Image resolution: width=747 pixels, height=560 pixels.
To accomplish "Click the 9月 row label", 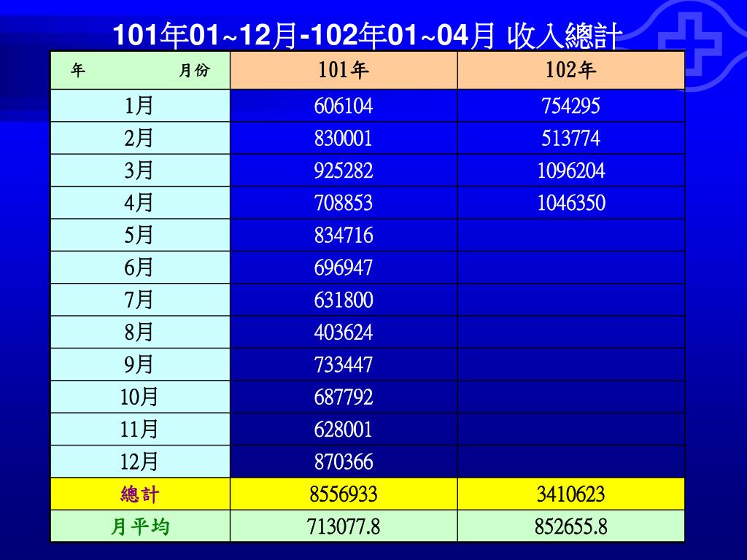I will [139, 365].
